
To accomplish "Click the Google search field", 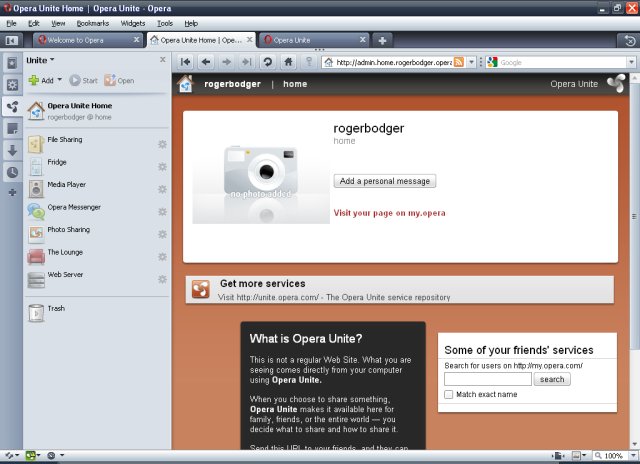I will coord(562,62).
